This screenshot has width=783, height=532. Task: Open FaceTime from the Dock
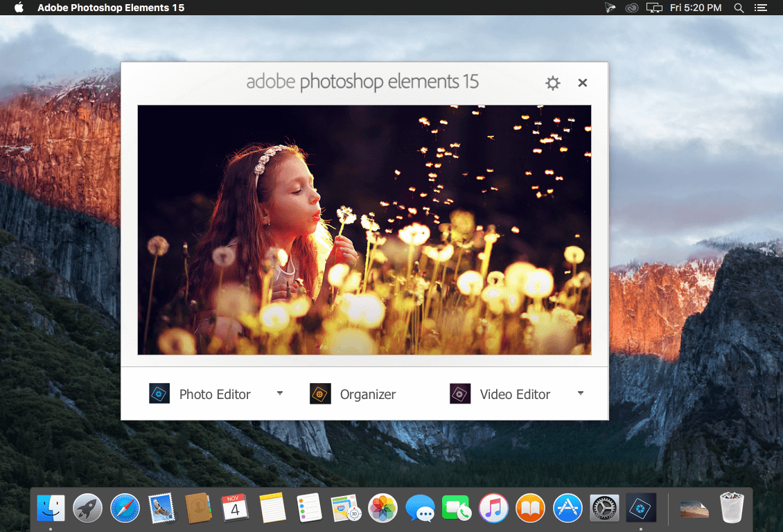click(457, 508)
